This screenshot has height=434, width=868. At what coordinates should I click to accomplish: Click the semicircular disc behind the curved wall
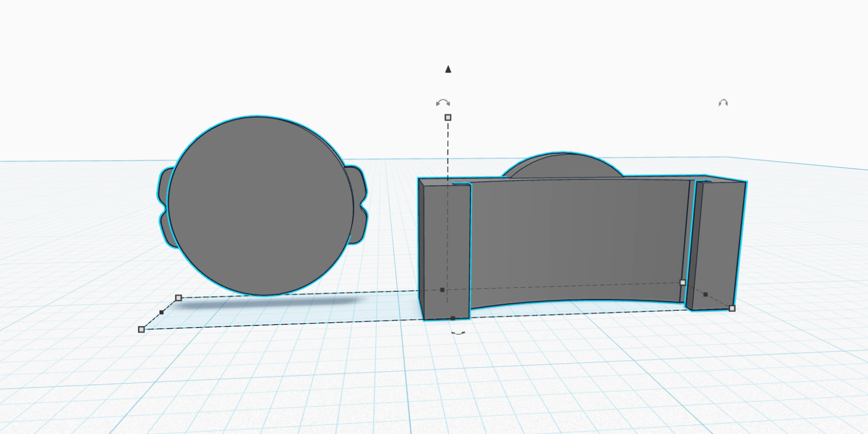(562, 165)
